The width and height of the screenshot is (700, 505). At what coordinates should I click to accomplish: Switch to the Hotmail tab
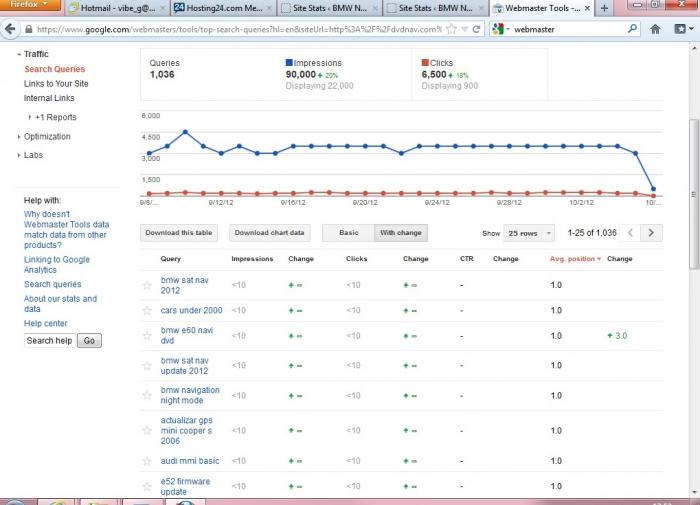tap(118, 8)
